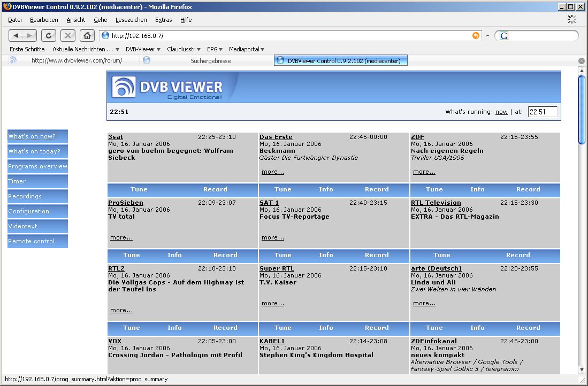Go back with the Back arrow button
The image size is (588, 386).
click(x=16, y=36)
